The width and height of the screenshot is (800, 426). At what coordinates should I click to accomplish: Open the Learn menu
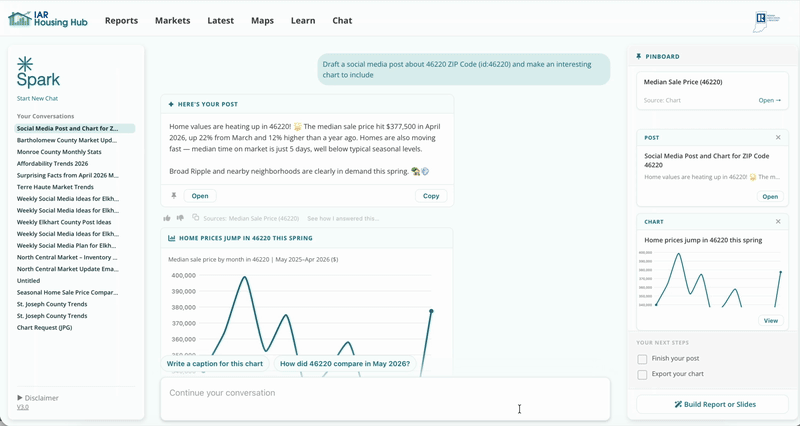(x=303, y=21)
